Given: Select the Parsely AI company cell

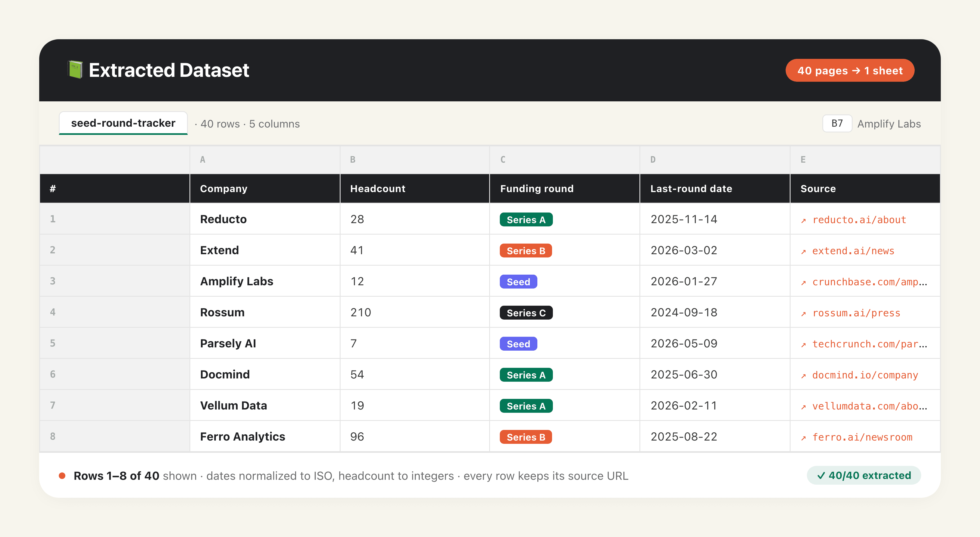Looking at the screenshot, I should point(265,343).
